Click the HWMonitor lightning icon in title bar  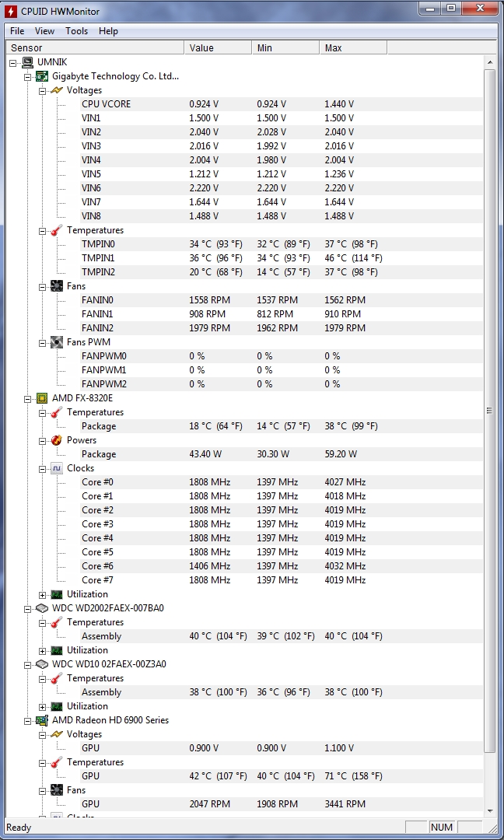pyautogui.click(x=10, y=10)
